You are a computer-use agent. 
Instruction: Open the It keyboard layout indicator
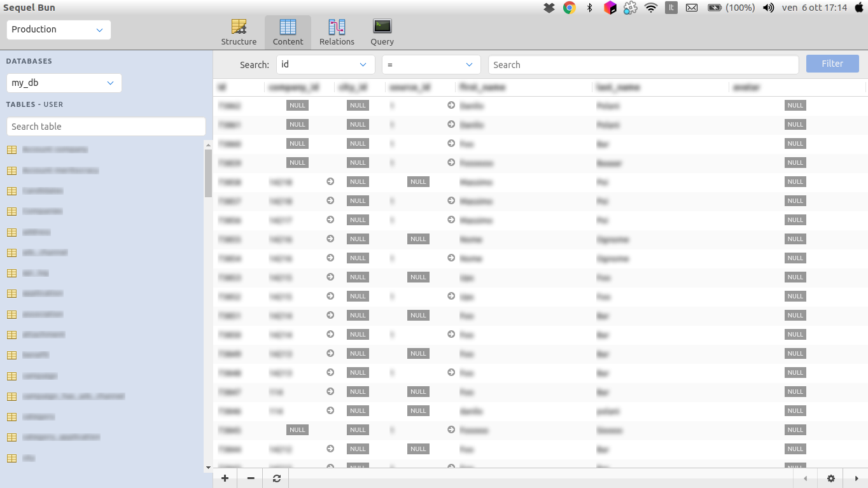click(x=671, y=8)
